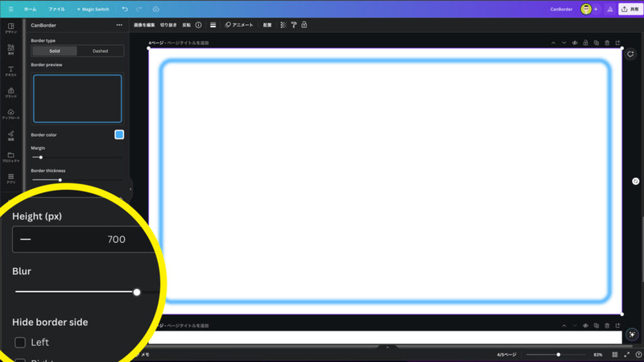
Task: Open the Draw tab in sidebar
Action: (11, 135)
